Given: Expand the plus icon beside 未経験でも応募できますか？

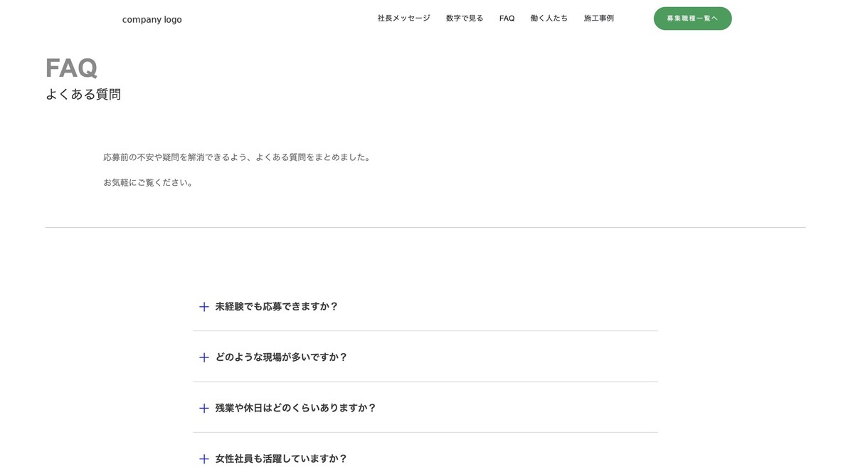Looking at the screenshot, I should 204,307.
